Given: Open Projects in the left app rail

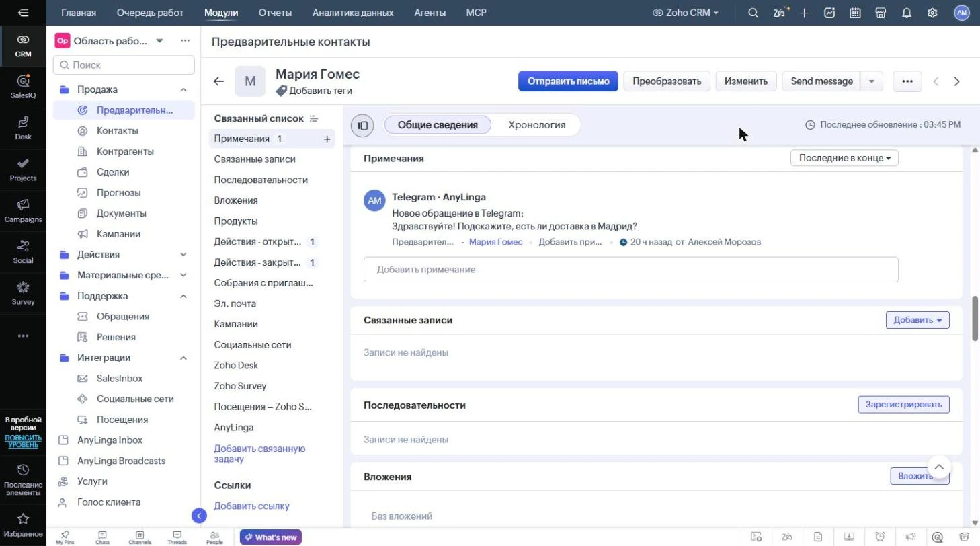Looking at the screenshot, I should click(23, 169).
